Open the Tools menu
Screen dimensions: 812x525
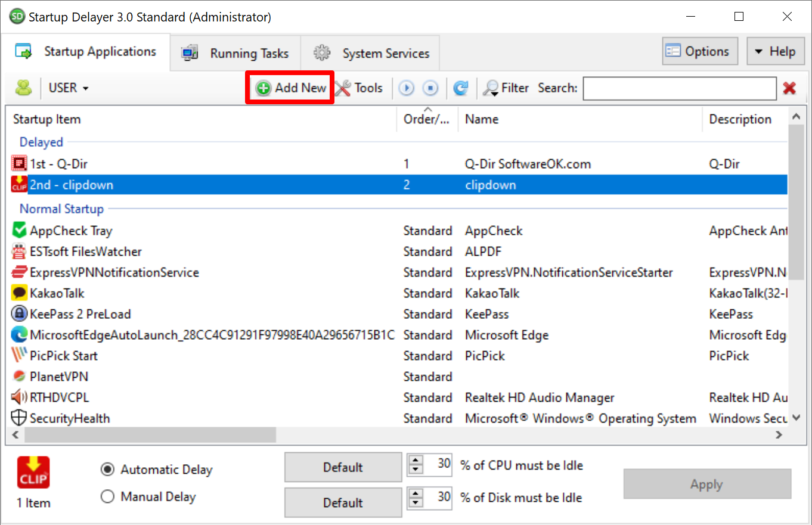coord(359,88)
